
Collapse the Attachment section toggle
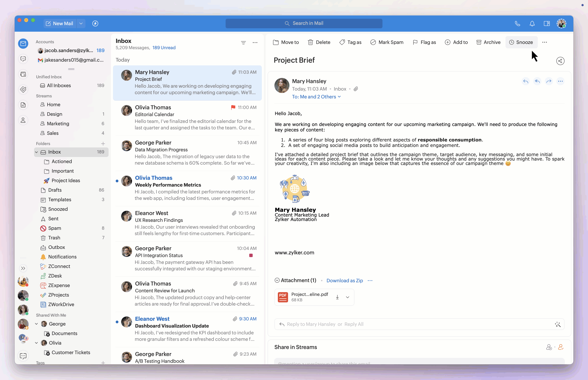click(277, 280)
